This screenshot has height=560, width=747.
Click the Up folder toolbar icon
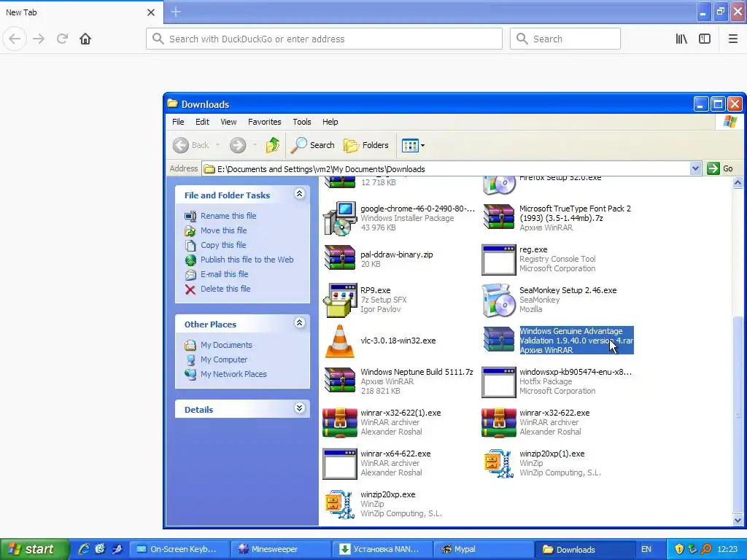point(273,145)
